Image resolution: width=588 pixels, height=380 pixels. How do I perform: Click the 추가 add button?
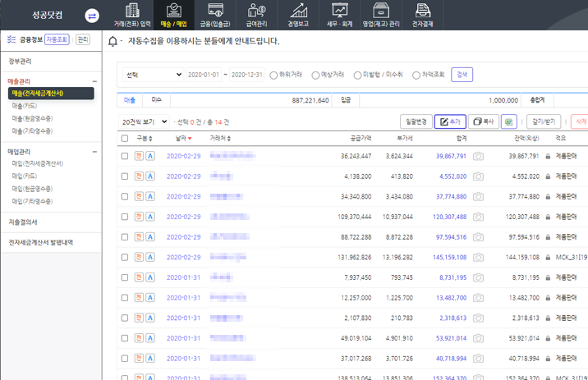[450, 121]
